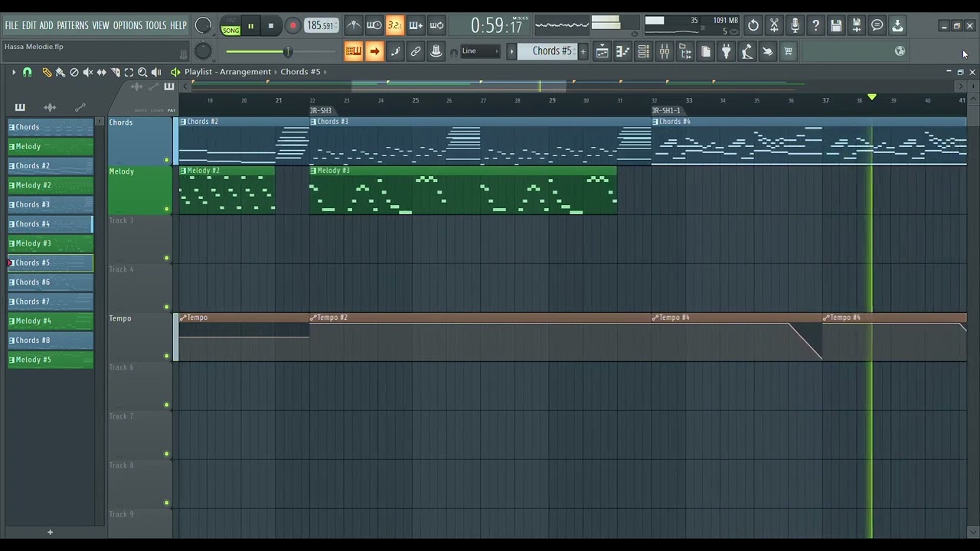This screenshot has width=980, height=551.
Task: Enable wait for input before recording
Action: coord(374,25)
